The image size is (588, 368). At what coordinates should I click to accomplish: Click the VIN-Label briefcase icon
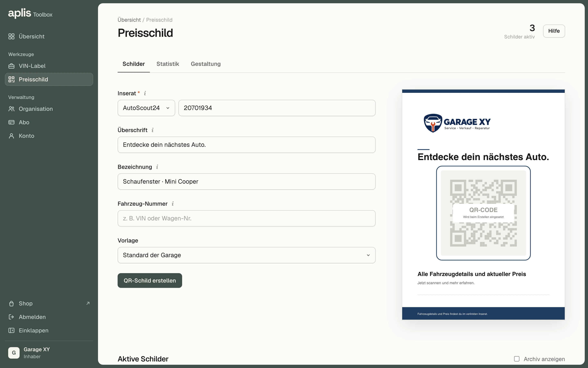(11, 66)
